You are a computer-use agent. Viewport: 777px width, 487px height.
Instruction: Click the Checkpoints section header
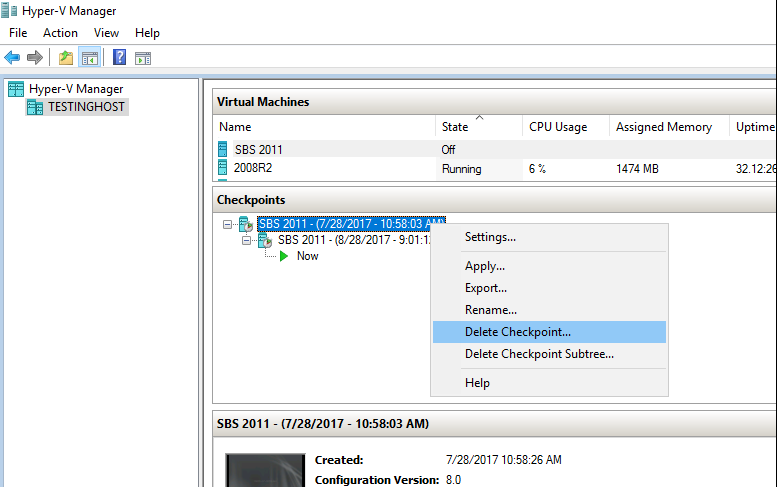click(x=495, y=200)
